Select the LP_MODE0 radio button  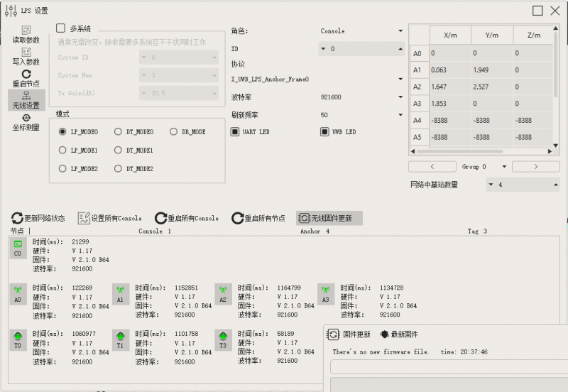coord(62,131)
